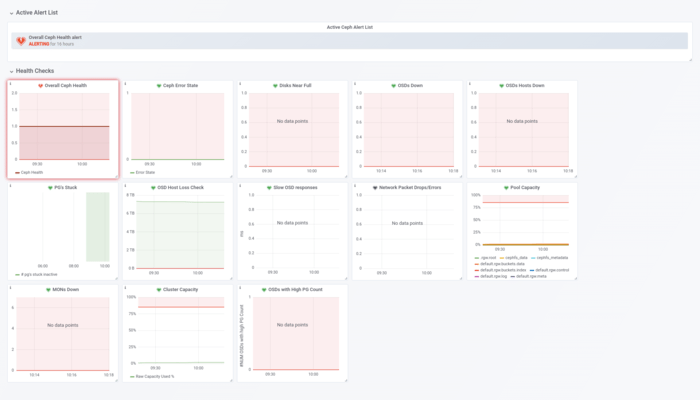Open the OSD Host Loss Check panel menu

[x=181, y=187]
